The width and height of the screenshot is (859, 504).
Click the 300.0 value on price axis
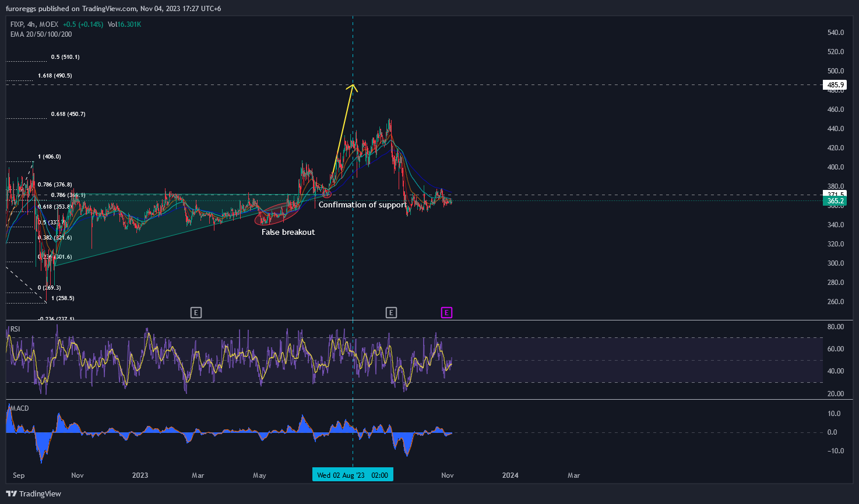[x=836, y=263]
